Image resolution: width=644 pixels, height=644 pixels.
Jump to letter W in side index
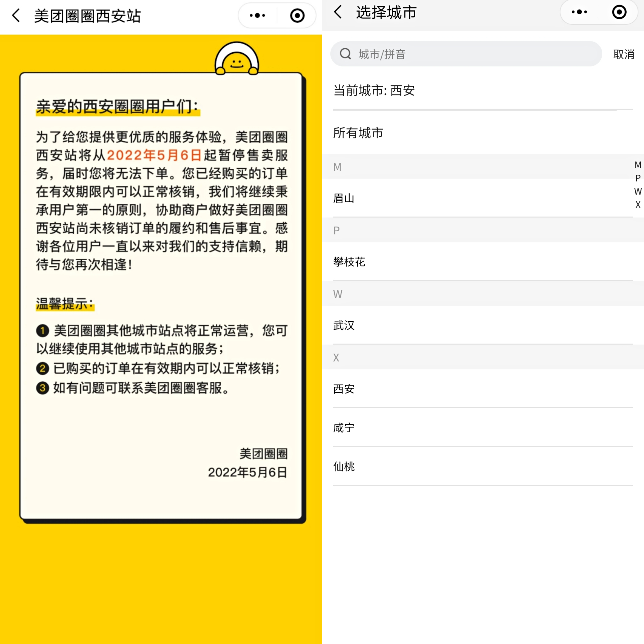click(638, 191)
